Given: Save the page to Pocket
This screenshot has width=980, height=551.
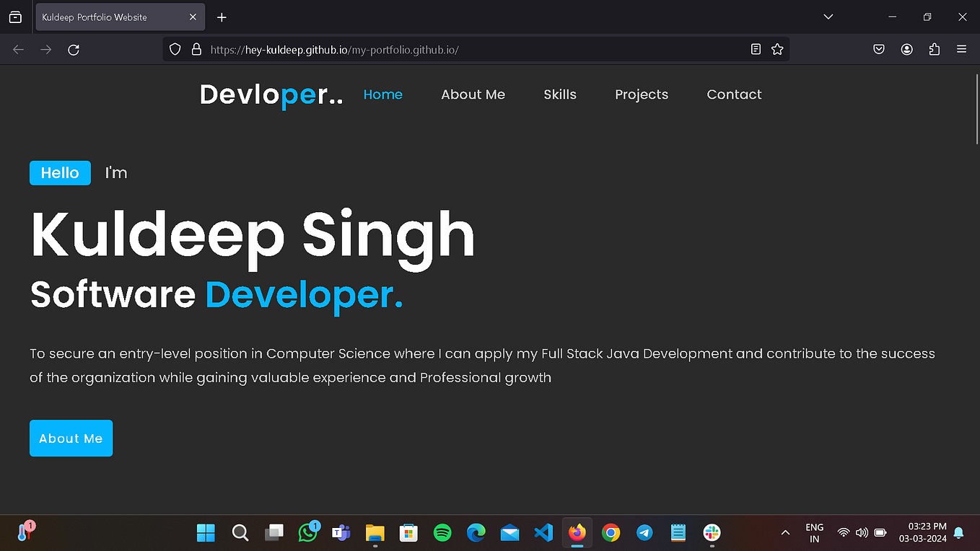Looking at the screenshot, I should [878, 49].
